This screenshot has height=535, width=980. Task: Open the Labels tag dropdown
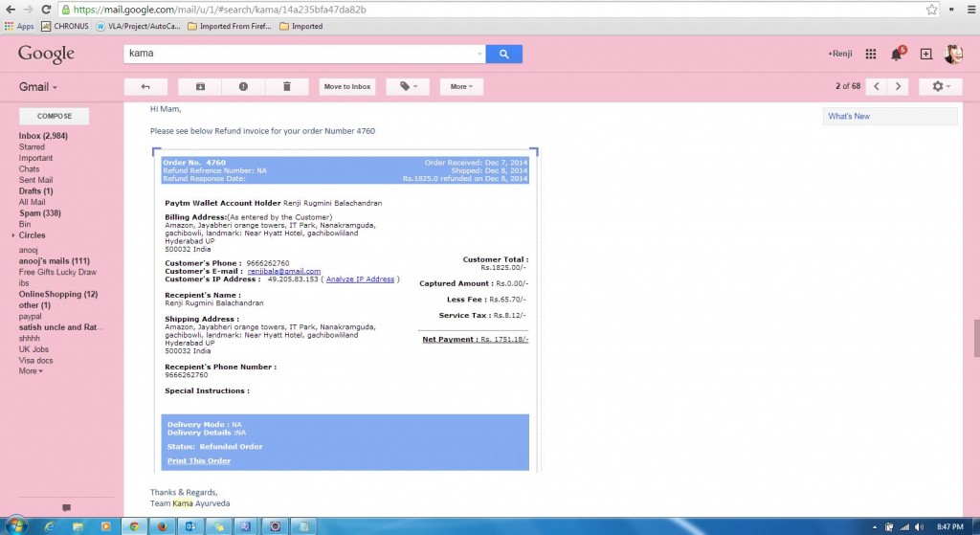[408, 87]
